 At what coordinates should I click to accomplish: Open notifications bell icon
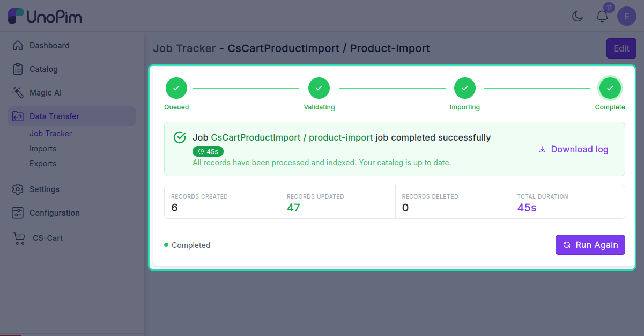[602, 17]
